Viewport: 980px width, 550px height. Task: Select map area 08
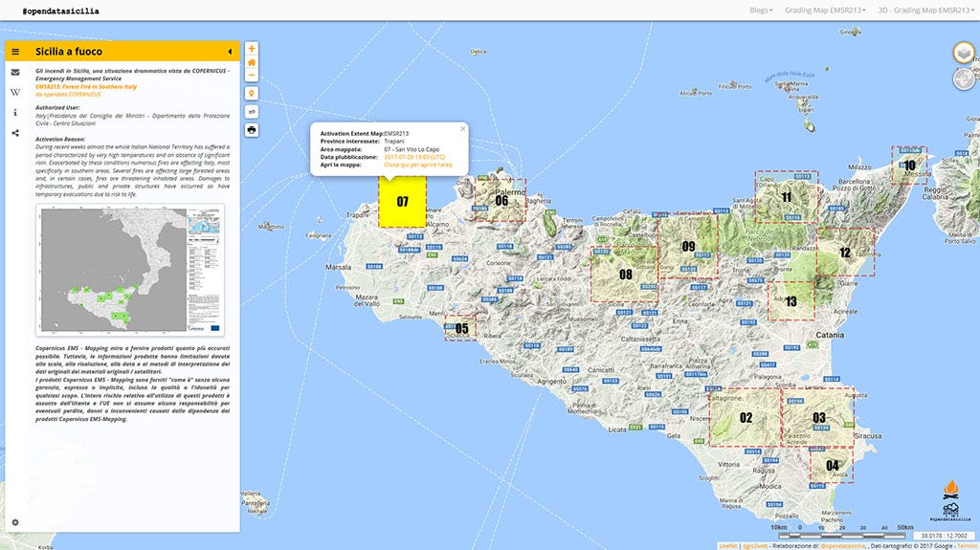(625, 275)
